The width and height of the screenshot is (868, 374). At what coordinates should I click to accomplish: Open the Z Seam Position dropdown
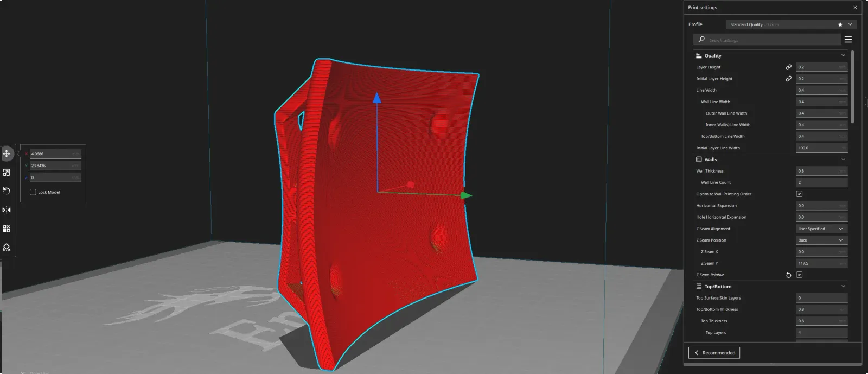pos(821,240)
